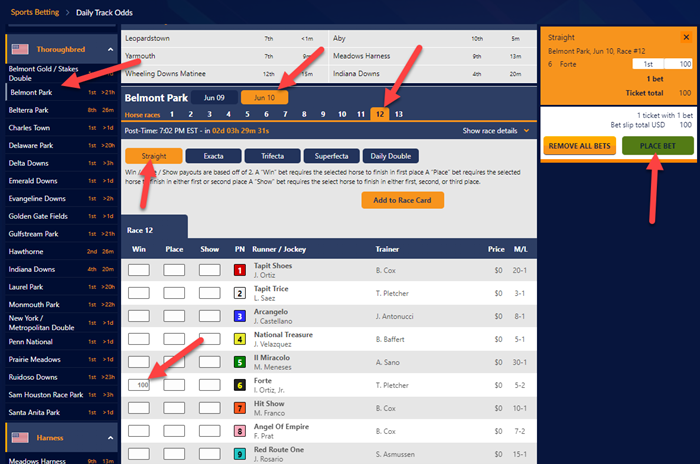Click post number 9 badge for Red Route One
Screen dimensions: 700x464
click(x=240, y=454)
